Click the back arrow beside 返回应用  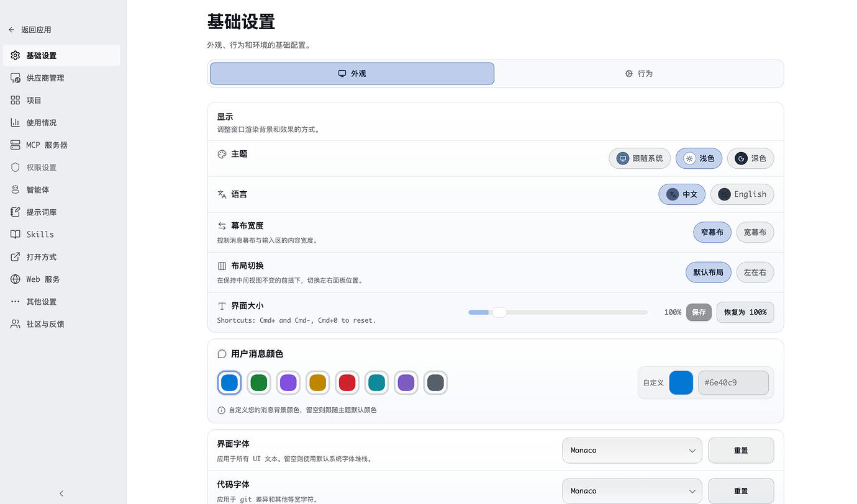point(11,30)
